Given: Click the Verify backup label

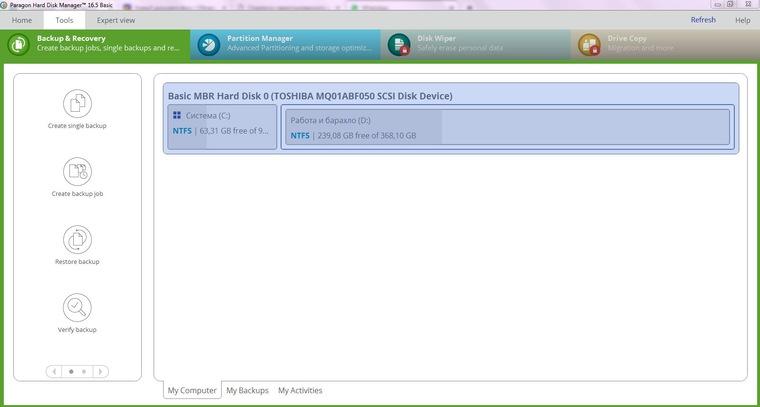Looking at the screenshot, I should click(77, 329).
